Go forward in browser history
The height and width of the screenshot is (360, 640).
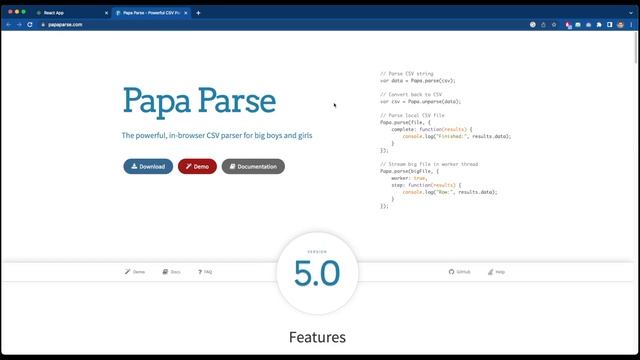click(x=19, y=24)
